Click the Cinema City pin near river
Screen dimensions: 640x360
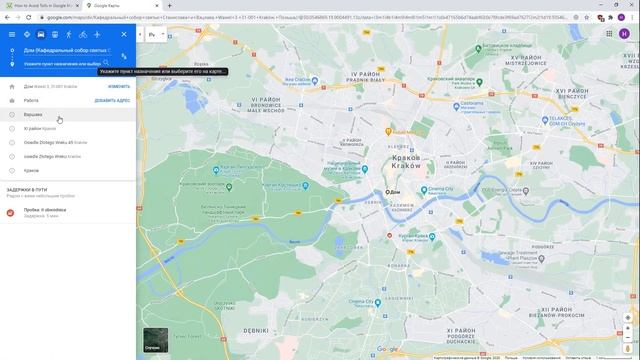click(x=424, y=190)
